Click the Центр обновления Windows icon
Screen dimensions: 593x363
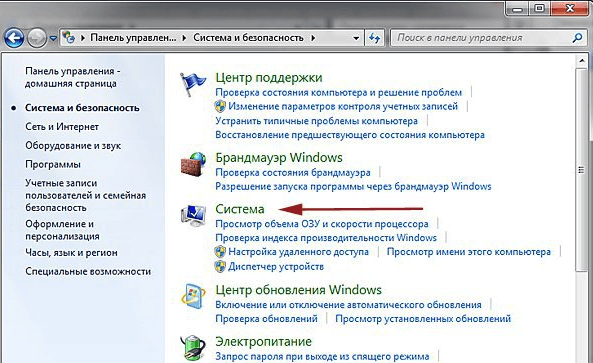point(193,296)
